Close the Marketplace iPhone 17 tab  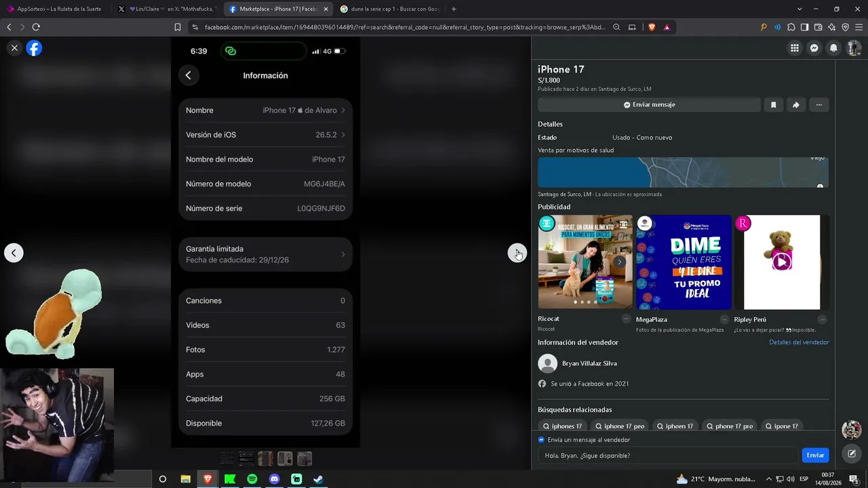[x=325, y=9]
